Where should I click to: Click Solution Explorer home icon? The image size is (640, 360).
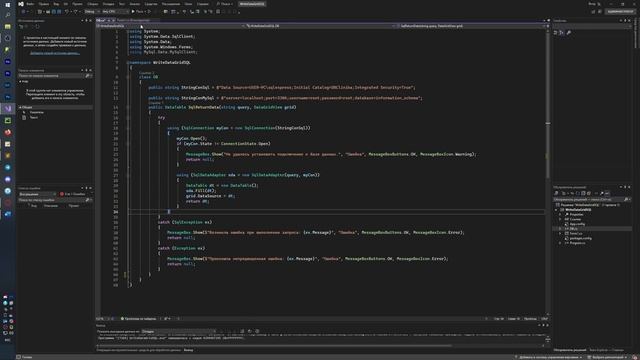tap(557, 193)
